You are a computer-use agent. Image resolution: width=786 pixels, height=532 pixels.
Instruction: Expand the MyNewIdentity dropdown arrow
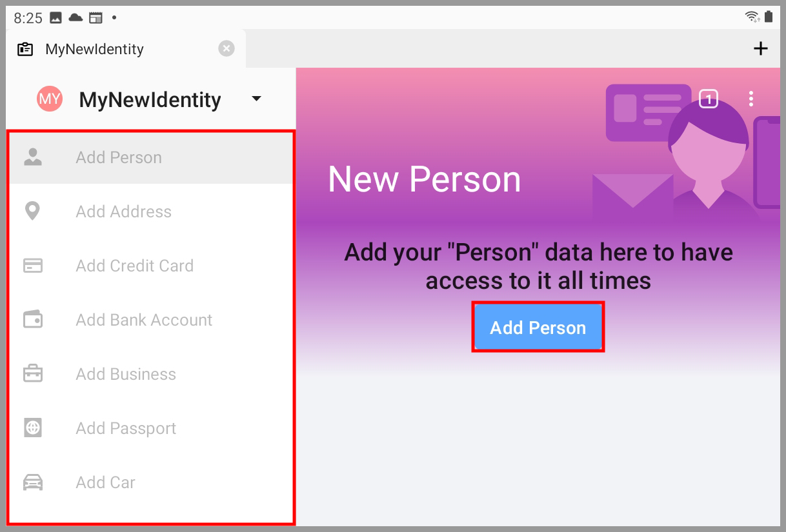[x=256, y=99]
